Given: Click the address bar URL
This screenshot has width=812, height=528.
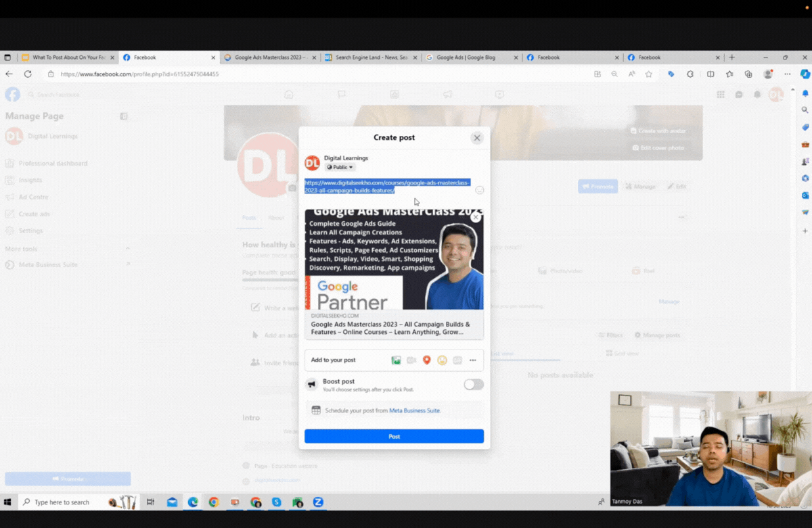Looking at the screenshot, I should click(139, 74).
